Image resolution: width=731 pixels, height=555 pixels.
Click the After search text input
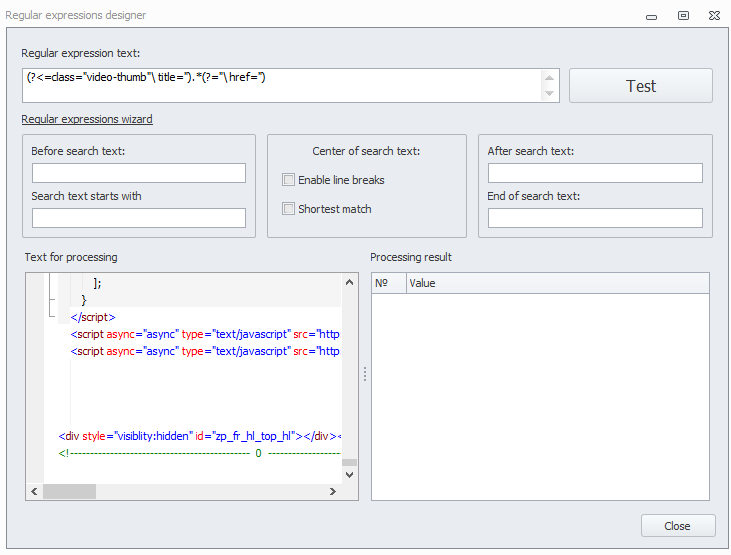[x=595, y=173]
